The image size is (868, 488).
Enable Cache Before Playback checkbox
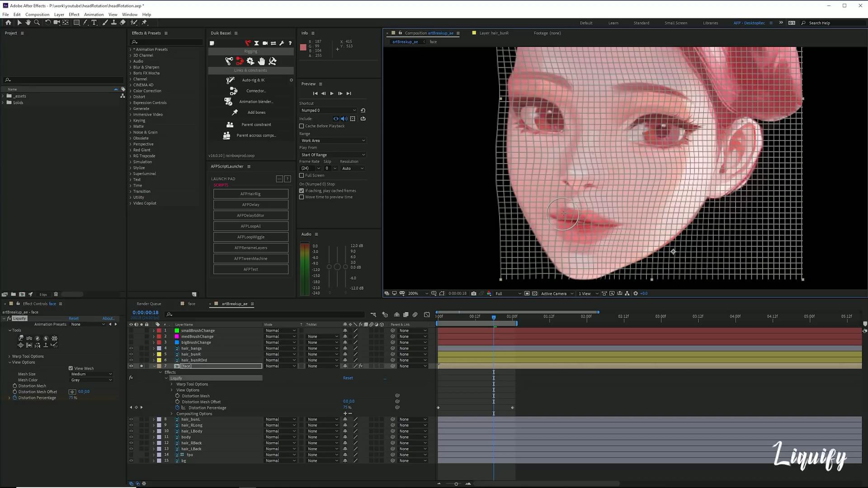pyautogui.click(x=302, y=126)
